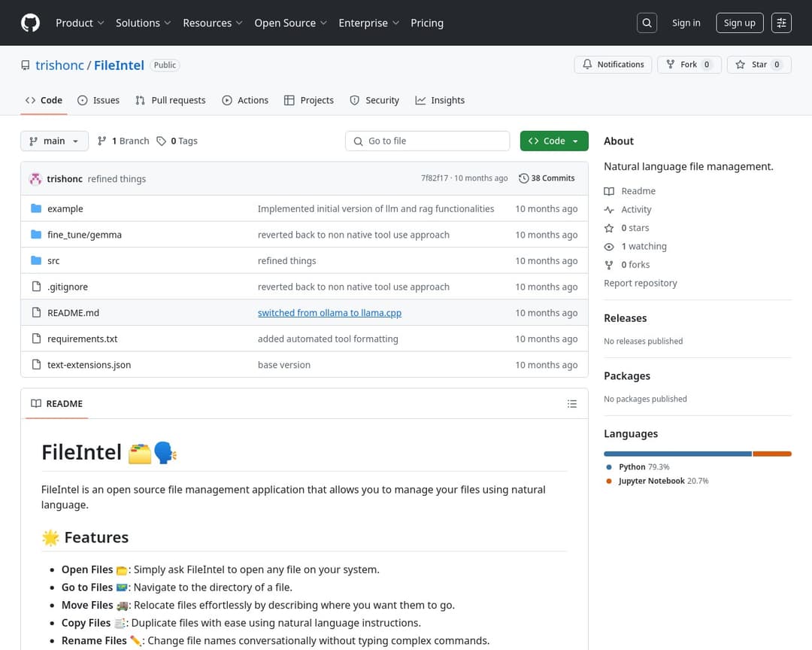Click the Releases heading link

625,318
